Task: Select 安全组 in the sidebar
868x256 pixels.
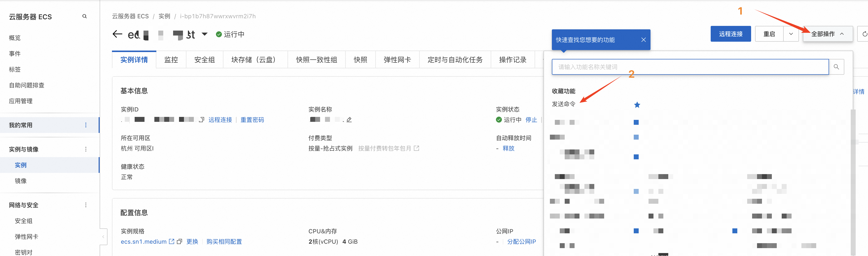Action: point(24,221)
